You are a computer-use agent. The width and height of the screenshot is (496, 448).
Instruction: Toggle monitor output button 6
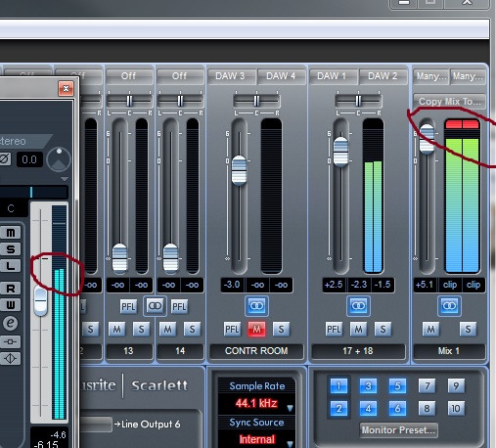[397, 408]
